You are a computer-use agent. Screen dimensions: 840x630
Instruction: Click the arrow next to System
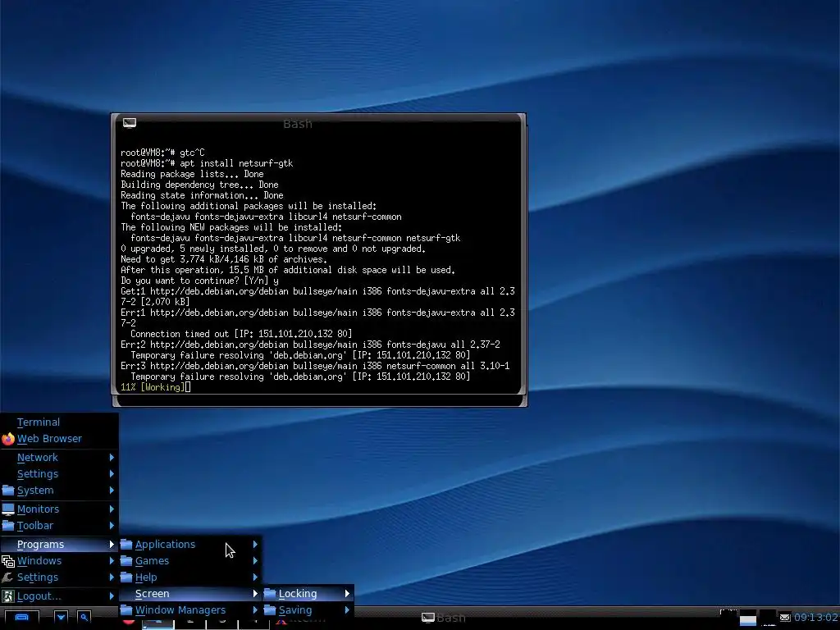click(112, 491)
